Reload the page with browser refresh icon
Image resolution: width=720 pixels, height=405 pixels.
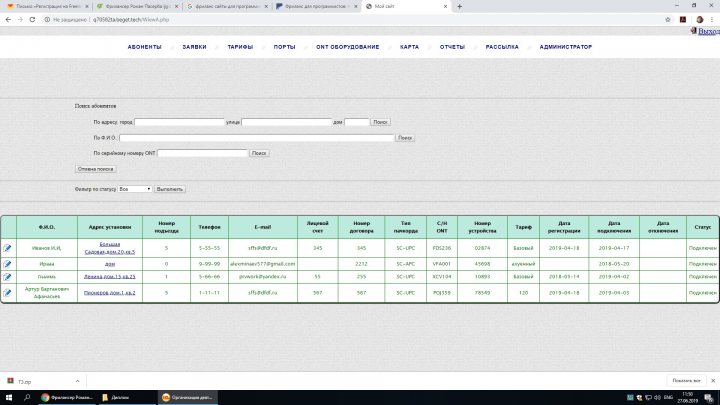tap(32, 20)
